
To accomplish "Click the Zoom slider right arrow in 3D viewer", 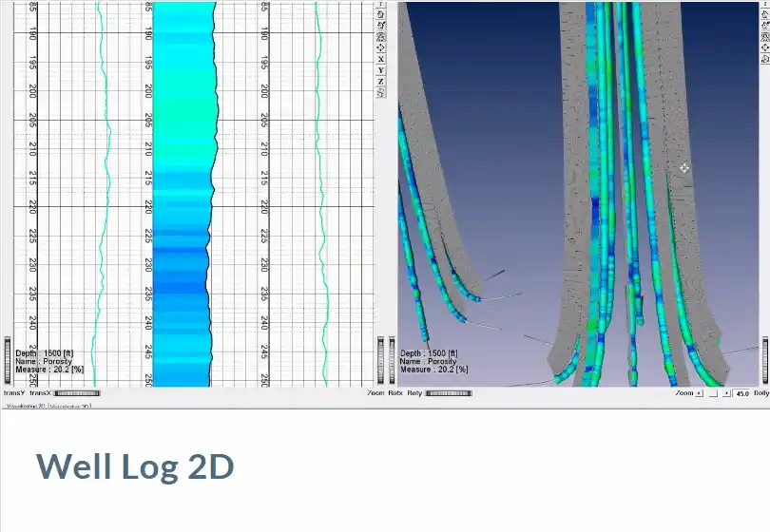I will [727, 392].
